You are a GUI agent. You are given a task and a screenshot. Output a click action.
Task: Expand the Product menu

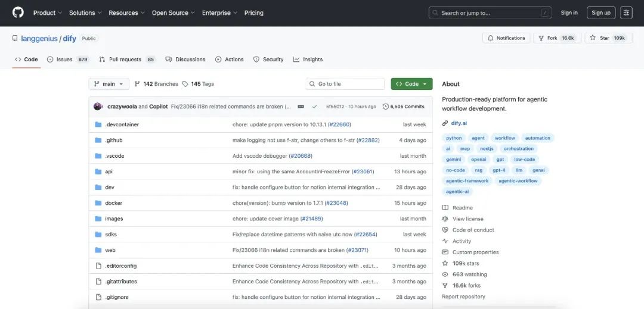tap(47, 13)
